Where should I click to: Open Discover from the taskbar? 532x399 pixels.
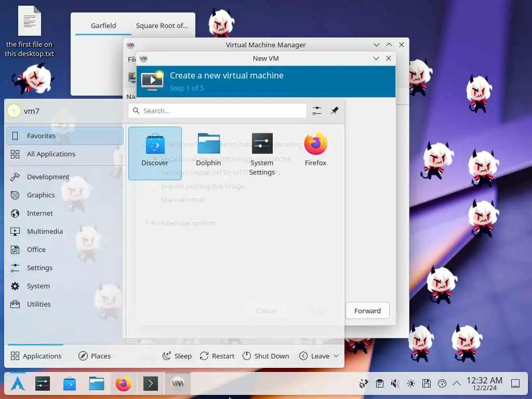pyautogui.click(x=70, y=384)
